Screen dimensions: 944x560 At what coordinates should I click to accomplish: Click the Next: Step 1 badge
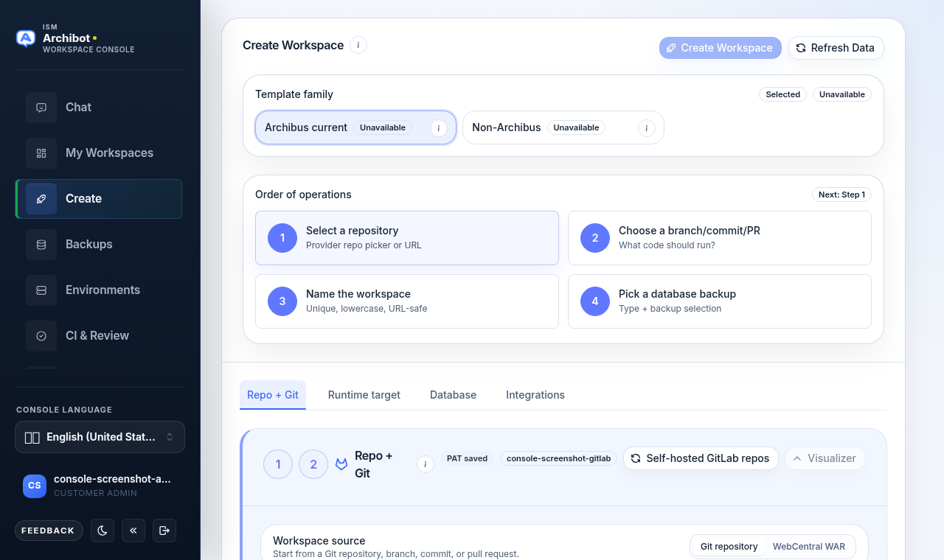pyautogui.click(x=841, y=195)
